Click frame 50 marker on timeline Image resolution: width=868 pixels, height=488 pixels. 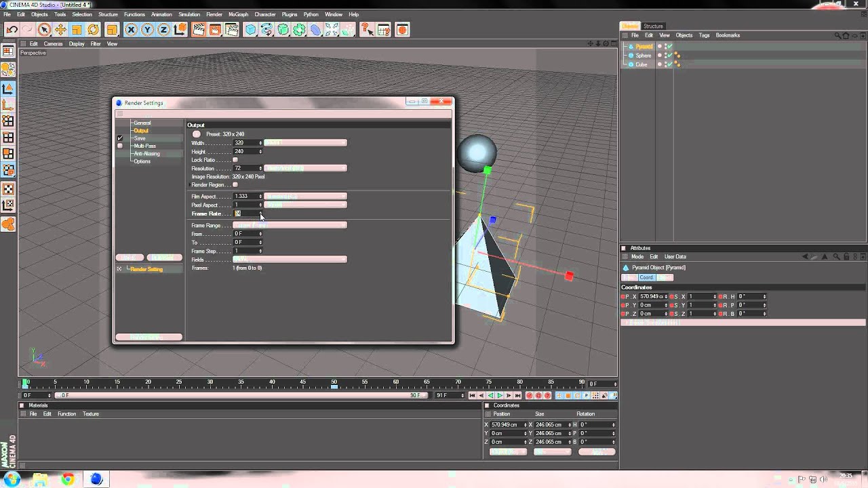click(334, 384)
